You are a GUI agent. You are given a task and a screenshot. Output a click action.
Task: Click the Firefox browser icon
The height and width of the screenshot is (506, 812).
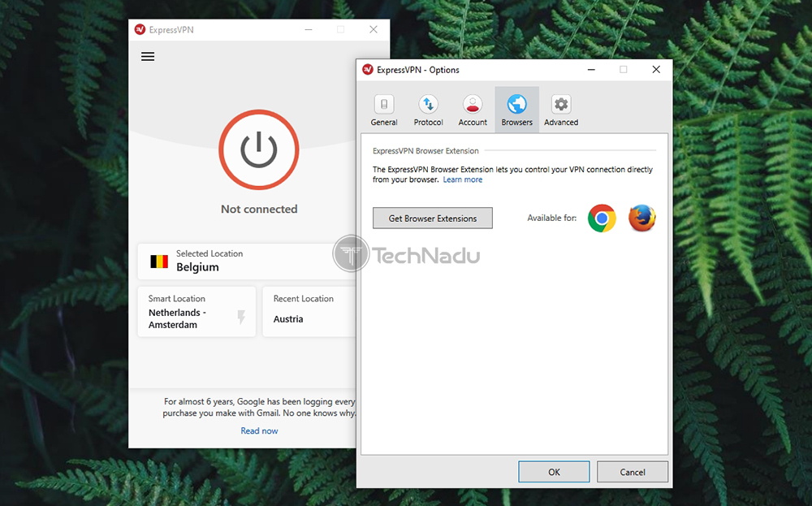click(642, 218)
